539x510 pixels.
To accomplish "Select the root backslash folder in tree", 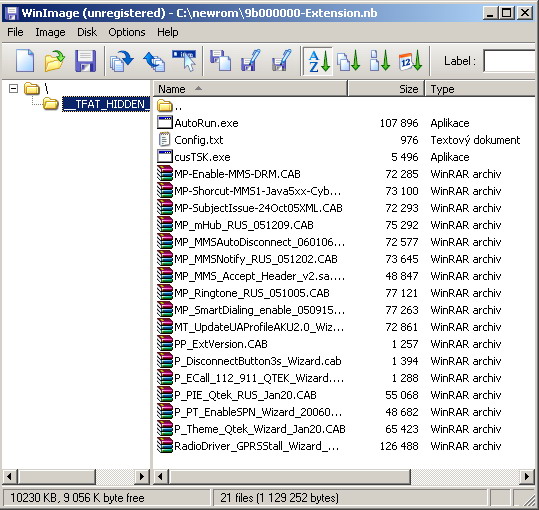I will pos(36,89).
